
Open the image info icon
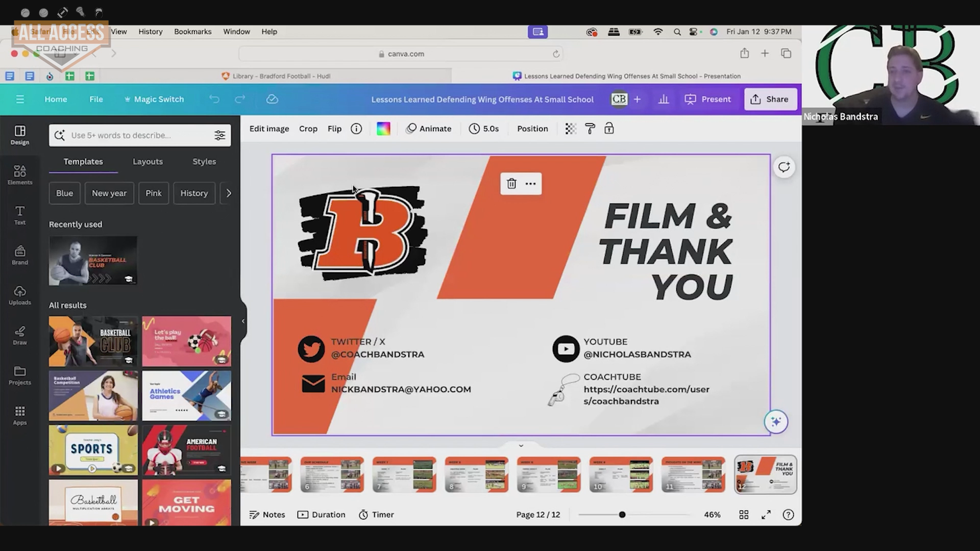pyautogui.click(x=356, y=129)
